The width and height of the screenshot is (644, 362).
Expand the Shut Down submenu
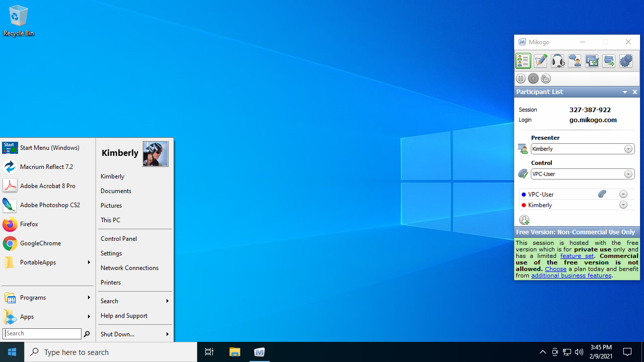point(134,334)
